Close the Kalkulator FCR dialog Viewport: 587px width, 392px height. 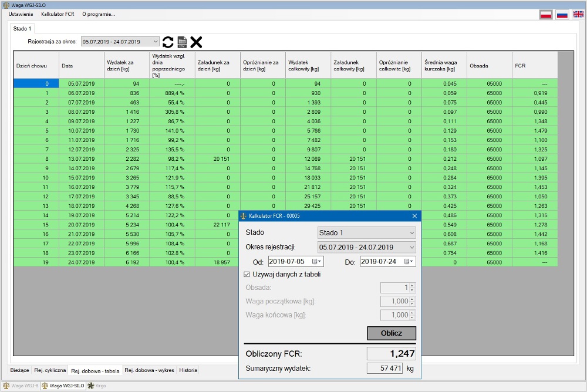click(414, 216)
